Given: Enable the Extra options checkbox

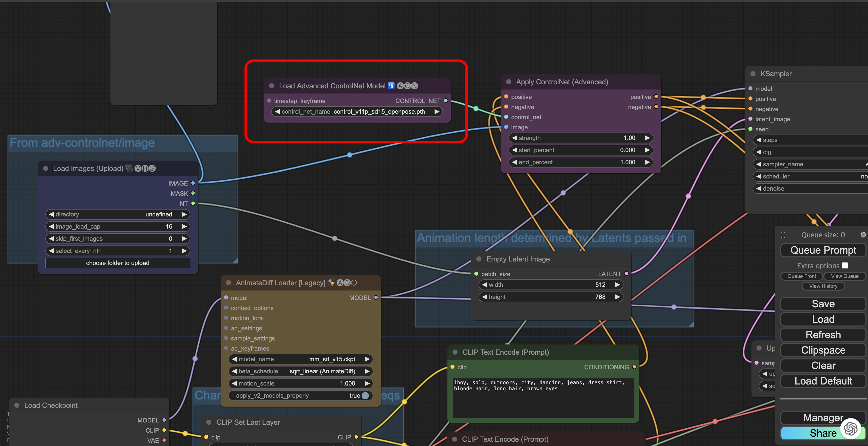Looking at the screenshot, I should (845, 266).
